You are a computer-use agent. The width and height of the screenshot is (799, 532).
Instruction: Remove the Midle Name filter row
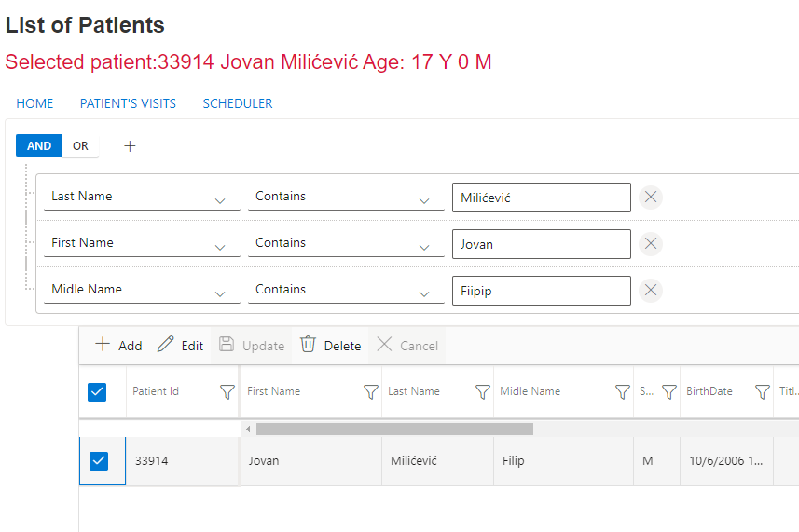(x=651, y=290)
